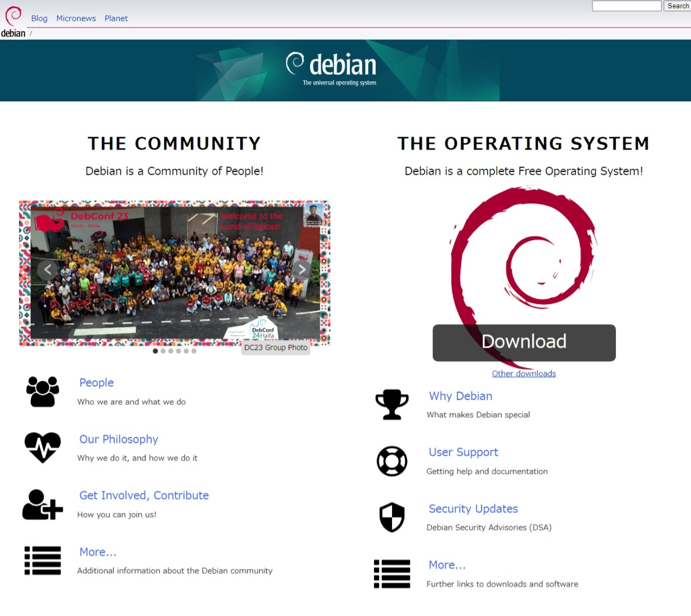Image resolution: width=691 pixels, height=616 pixels.
Task: Click the People group icon
Action: coord(42,391)
